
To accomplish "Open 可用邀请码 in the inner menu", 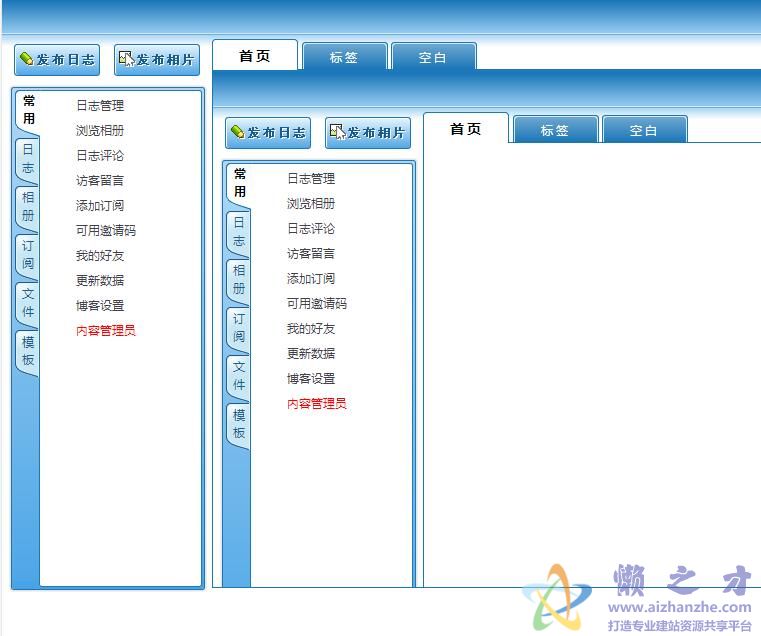I will coord(317,303).
